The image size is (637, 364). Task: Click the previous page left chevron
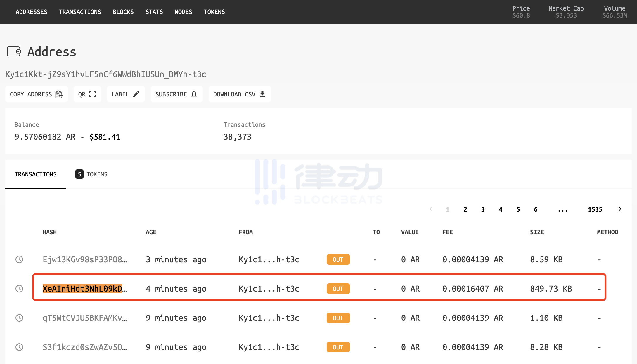[x=431, y=209]
